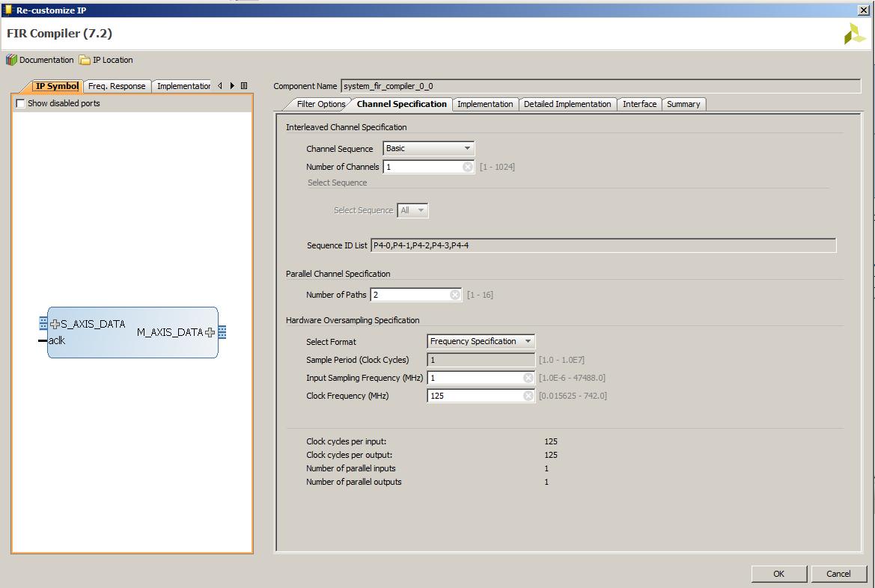This screenshot has height=588, width=875.
Task: Click the IP Location folder icon
Action: coord(85,60)
